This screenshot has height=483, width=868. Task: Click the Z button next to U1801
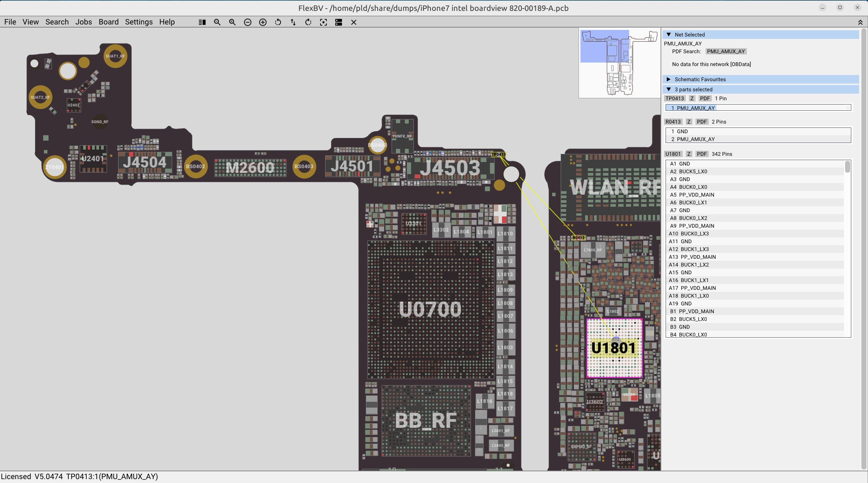pyautogui.click(x=689, y=154)
